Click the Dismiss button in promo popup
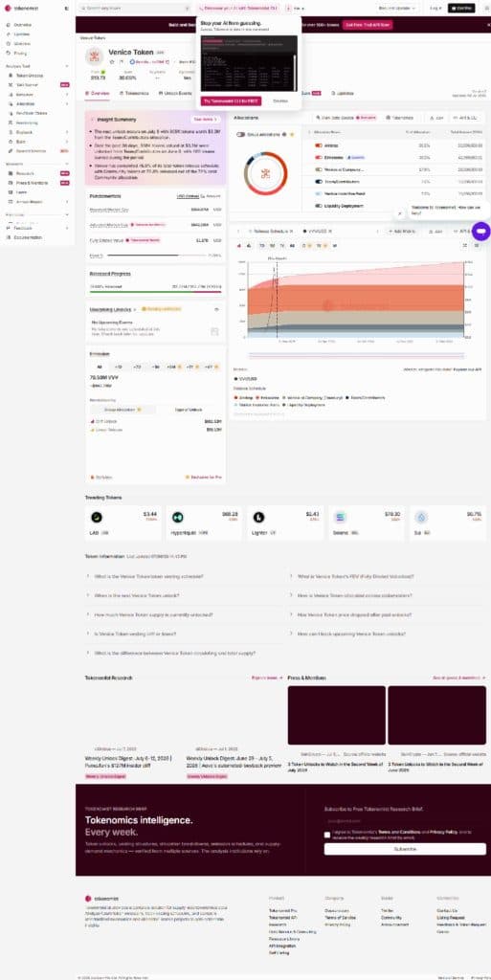Viewport: 491px width, 980px height. pyautogui.click(x=280, y=100)
